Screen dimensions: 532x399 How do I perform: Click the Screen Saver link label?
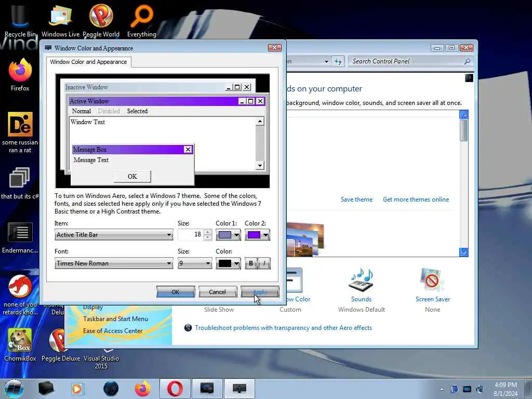(x=433, y=299)
